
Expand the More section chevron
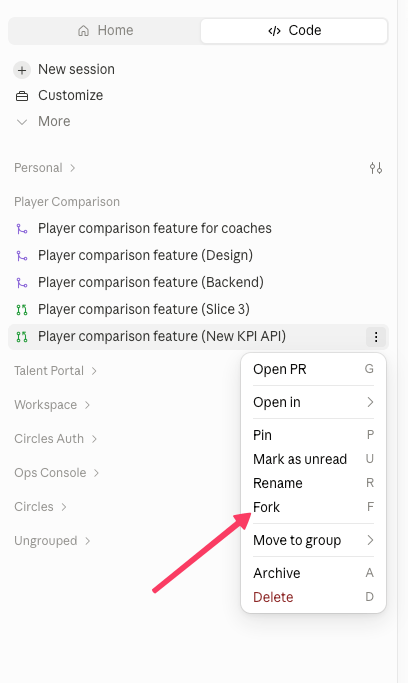(x=22, y=122)
